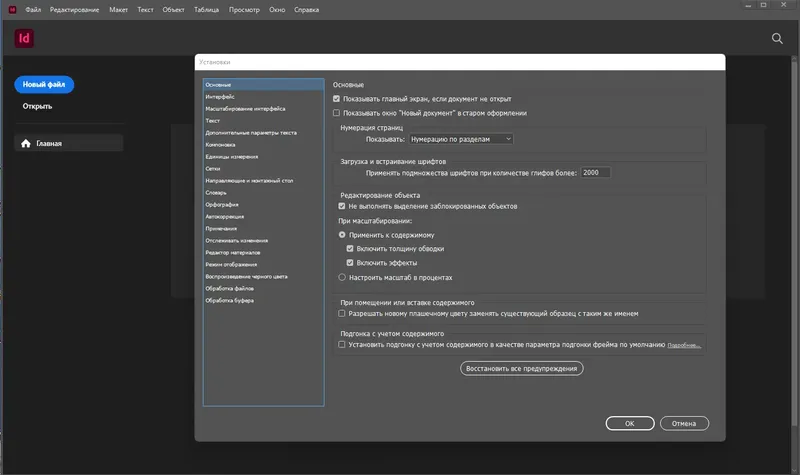The width and height of the screenshot is (800, 475).
Task: Toggle Показывать главный экран checkbox
Action: (336, 99)
